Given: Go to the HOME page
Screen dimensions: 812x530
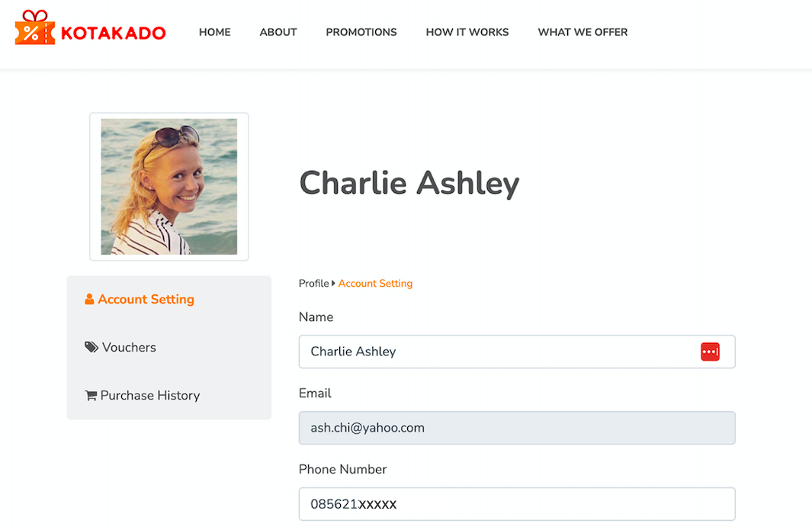Looking at the screenshot, I should click(215, 32).
